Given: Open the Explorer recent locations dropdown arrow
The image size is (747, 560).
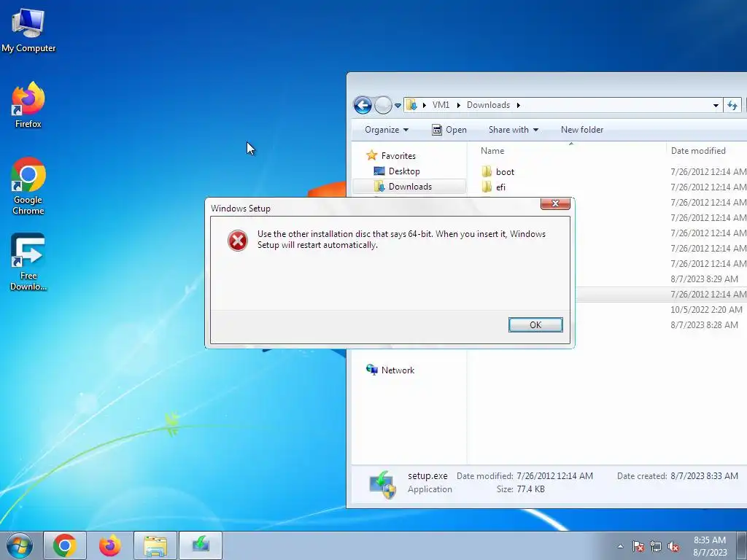Looking at the screenshot, I should click(398, 106).
